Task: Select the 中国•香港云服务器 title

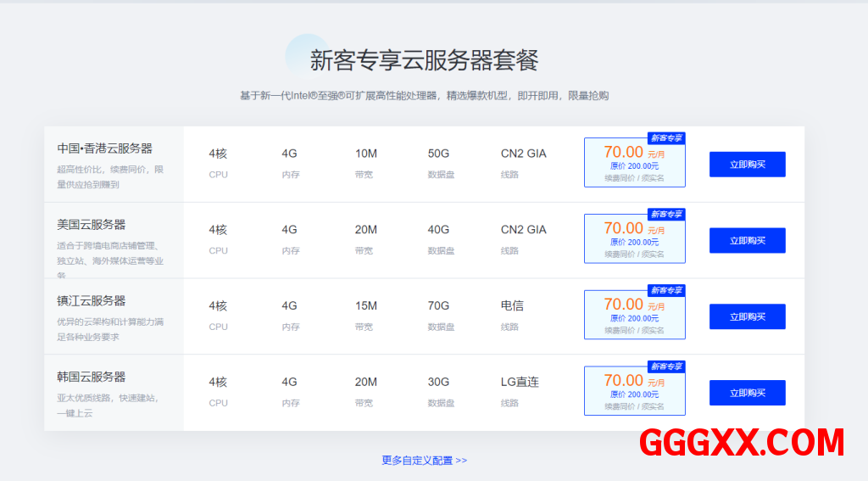Action: 104,148
